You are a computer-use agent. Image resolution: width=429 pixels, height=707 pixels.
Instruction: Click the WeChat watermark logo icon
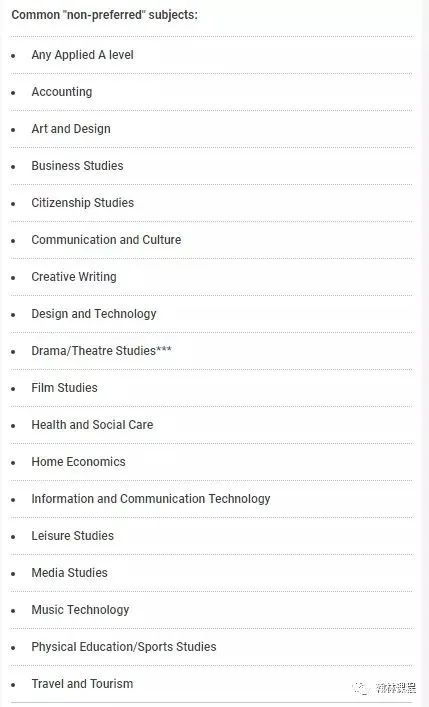(x=361, y=688)
